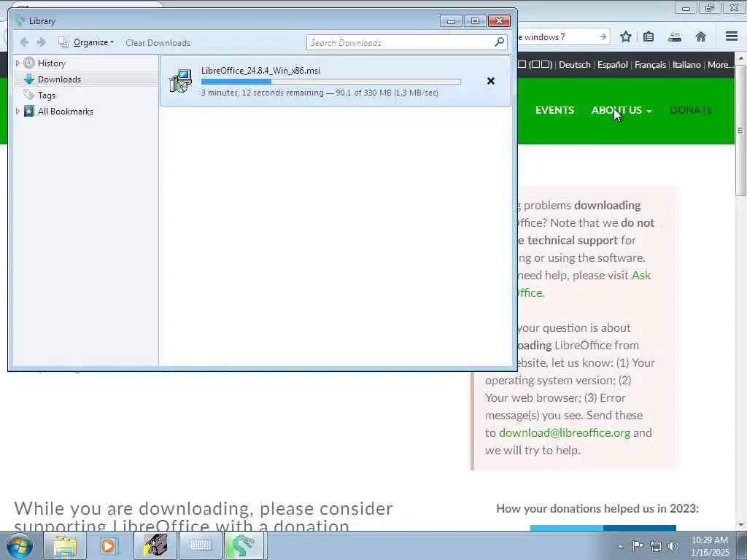Open the camera recorder taskbar app

155,545
